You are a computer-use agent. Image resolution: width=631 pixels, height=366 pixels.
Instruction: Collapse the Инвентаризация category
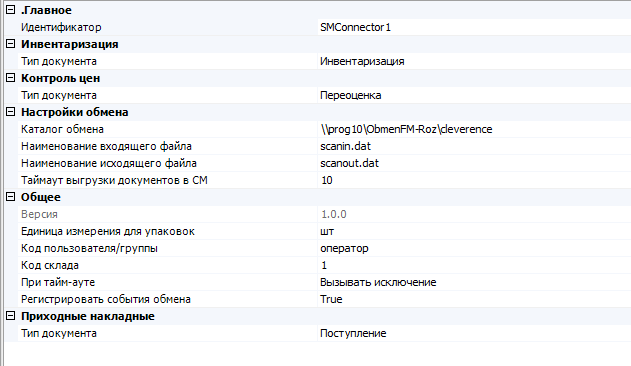click(x=10, y=43)
